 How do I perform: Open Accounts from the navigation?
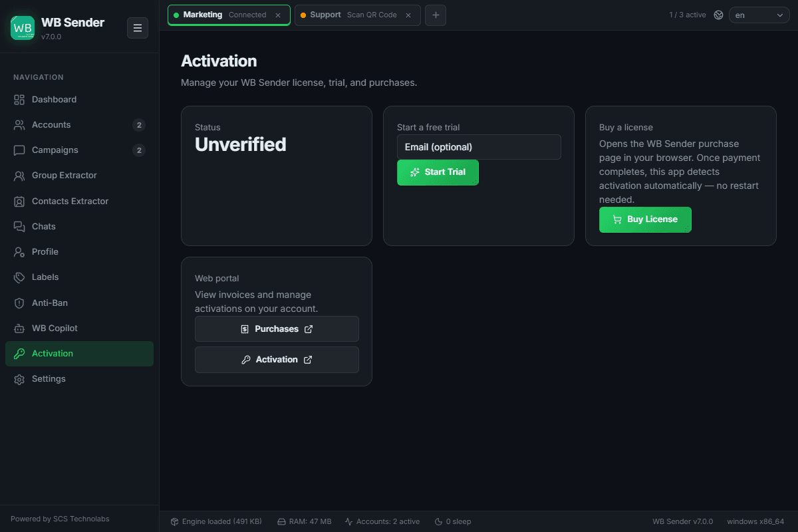click(x=79, y=125)
